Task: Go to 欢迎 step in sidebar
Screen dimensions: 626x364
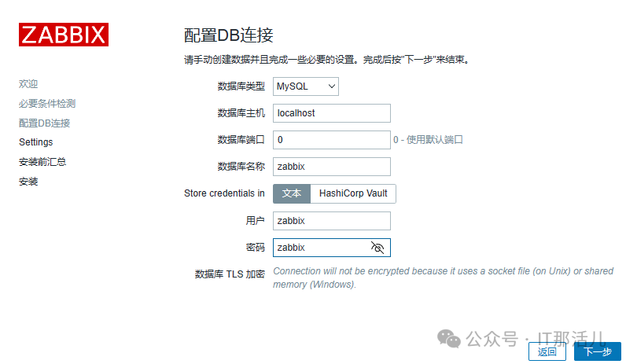Action: 28,84
